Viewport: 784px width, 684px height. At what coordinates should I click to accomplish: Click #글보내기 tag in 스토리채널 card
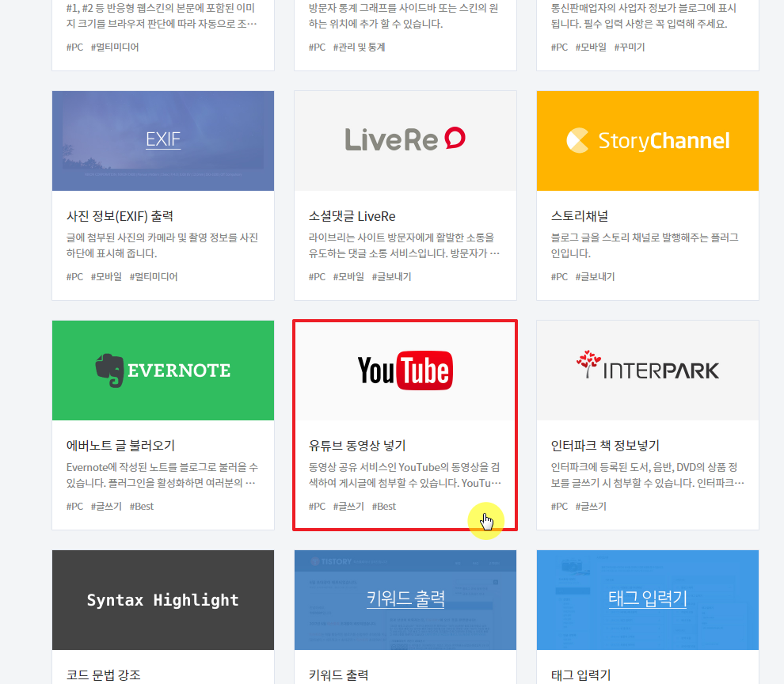point(595,276)
